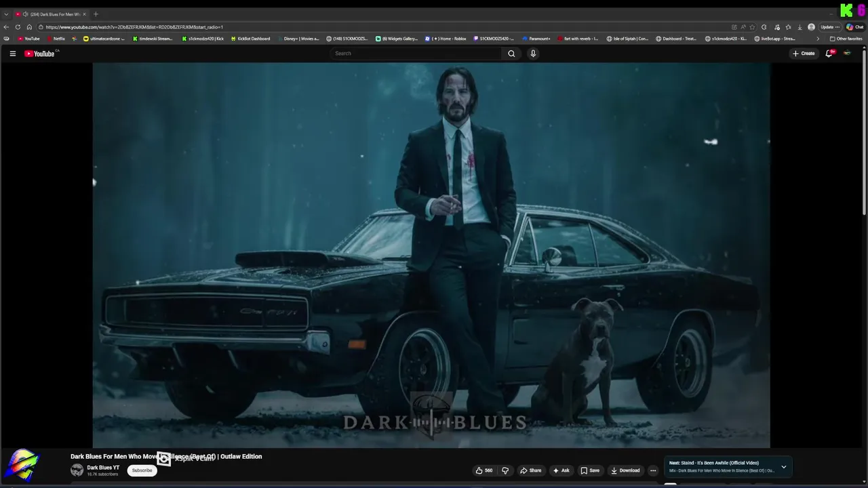Open the browser profile avatar
This screenshot has width=868, height=488.
(812, 27)
